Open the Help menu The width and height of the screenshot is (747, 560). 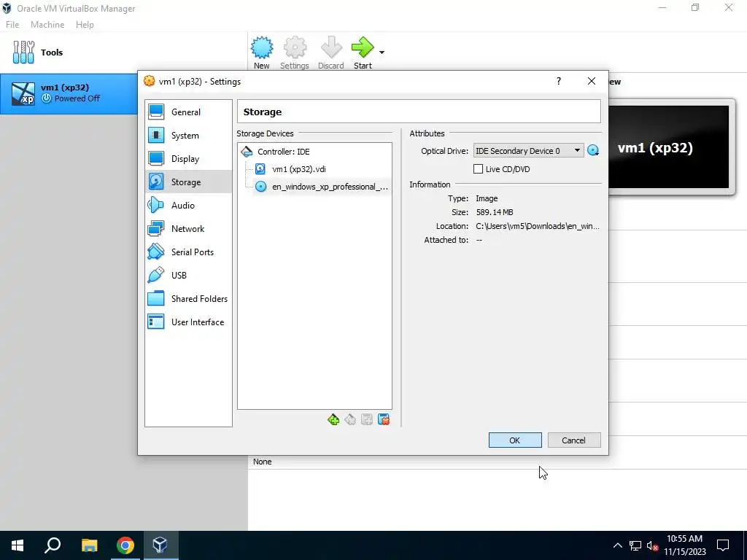point(85,25)
